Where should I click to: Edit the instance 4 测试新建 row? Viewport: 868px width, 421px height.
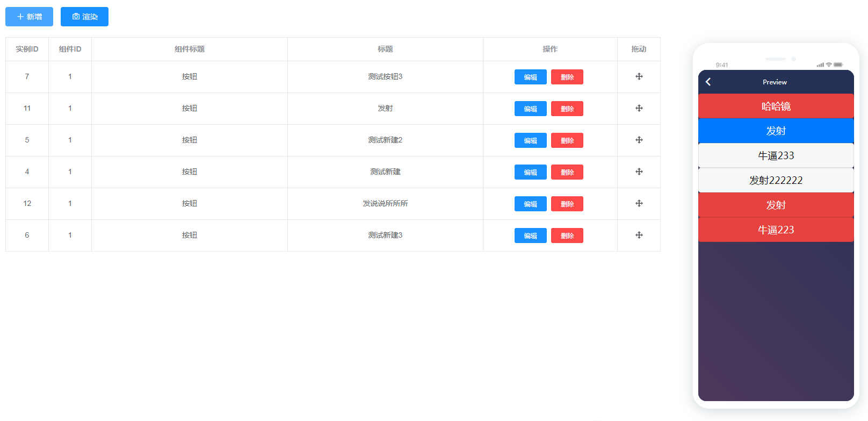pyautogui.click(x=530, y=172)
